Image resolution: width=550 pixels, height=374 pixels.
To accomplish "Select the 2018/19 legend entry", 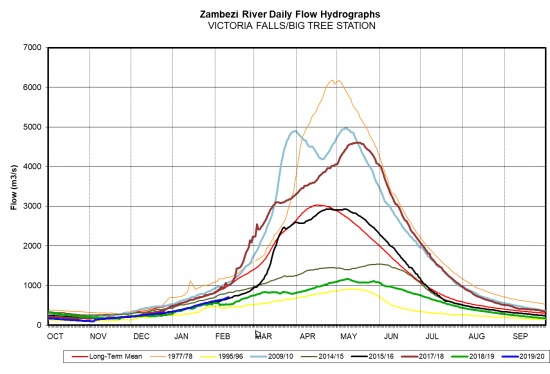I will click(473, 356).
